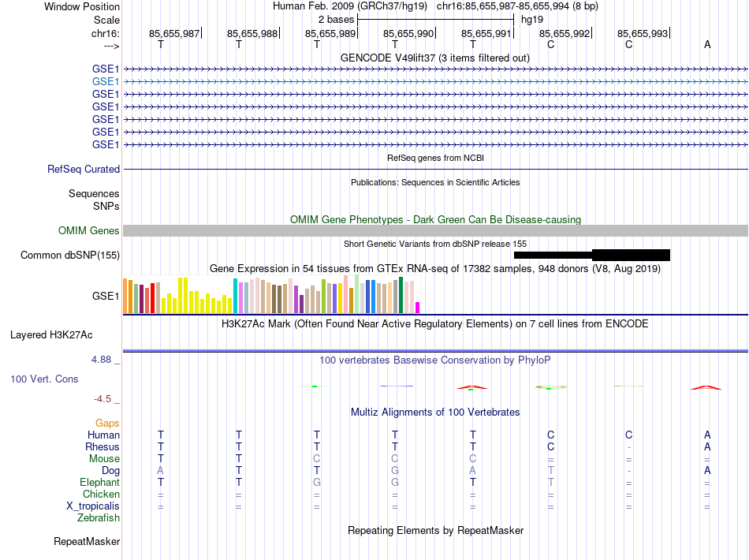This screenshot has width=749, height=560.
Task: Click the Sequences SNPs track label
Action: pyautogui.click(x=94, y=200)
